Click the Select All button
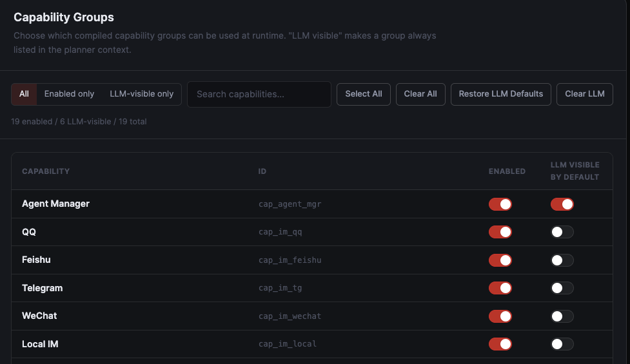The image size is (630, 364). click(x=364, y=94)
